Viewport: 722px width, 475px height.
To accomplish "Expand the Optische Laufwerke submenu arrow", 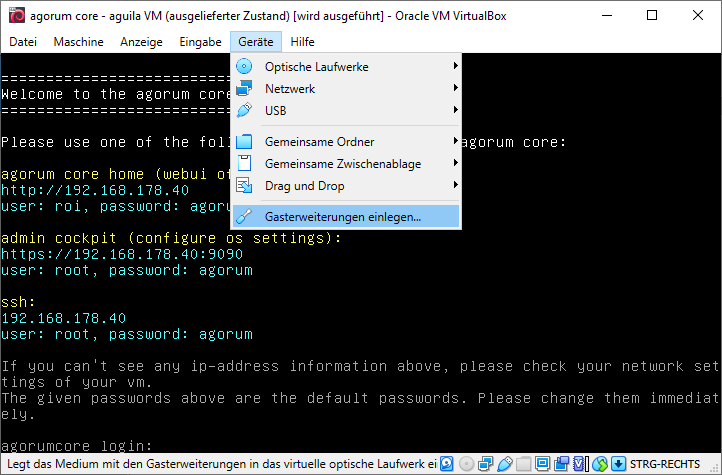I will point(455,66).
